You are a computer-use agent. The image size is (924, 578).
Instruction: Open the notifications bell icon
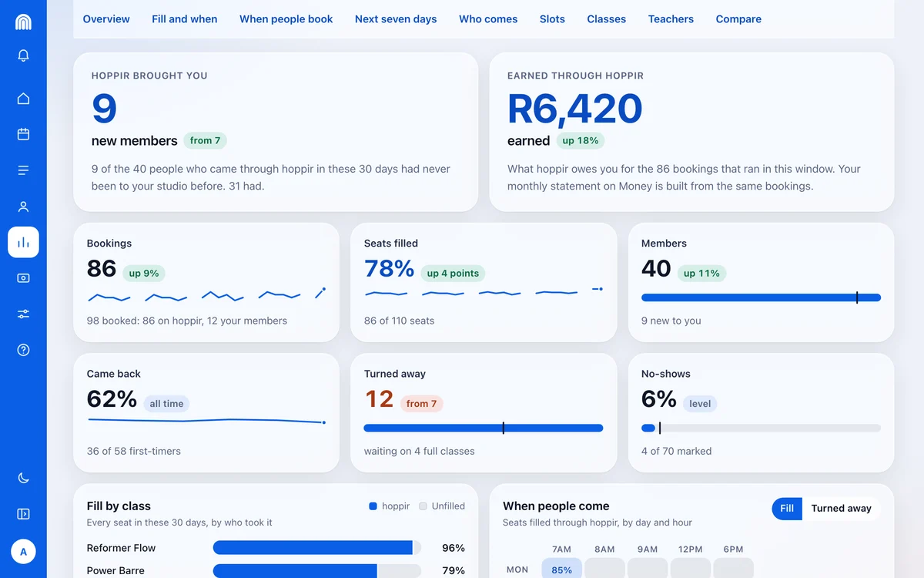tap(23, 55)
